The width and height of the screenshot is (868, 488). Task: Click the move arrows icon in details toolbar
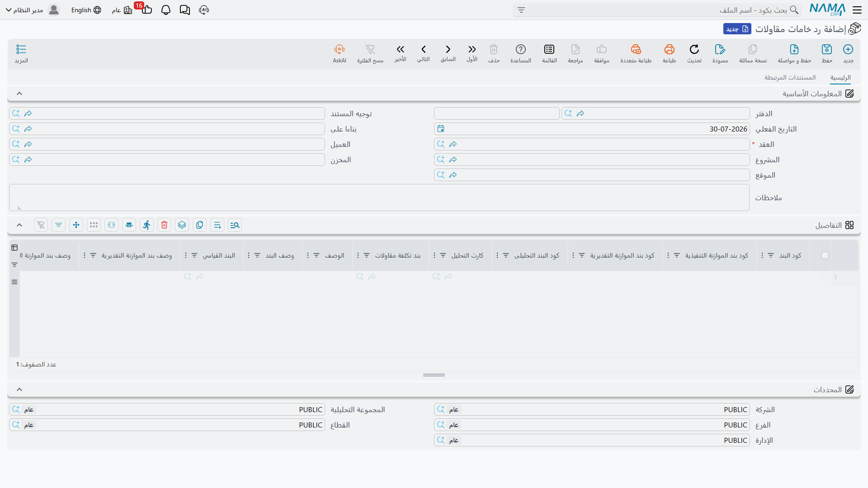click(x=76, y=225)
